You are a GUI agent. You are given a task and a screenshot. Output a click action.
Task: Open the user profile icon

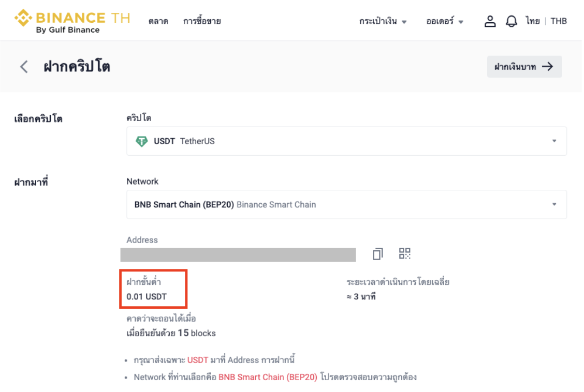(x=490, y=21)
